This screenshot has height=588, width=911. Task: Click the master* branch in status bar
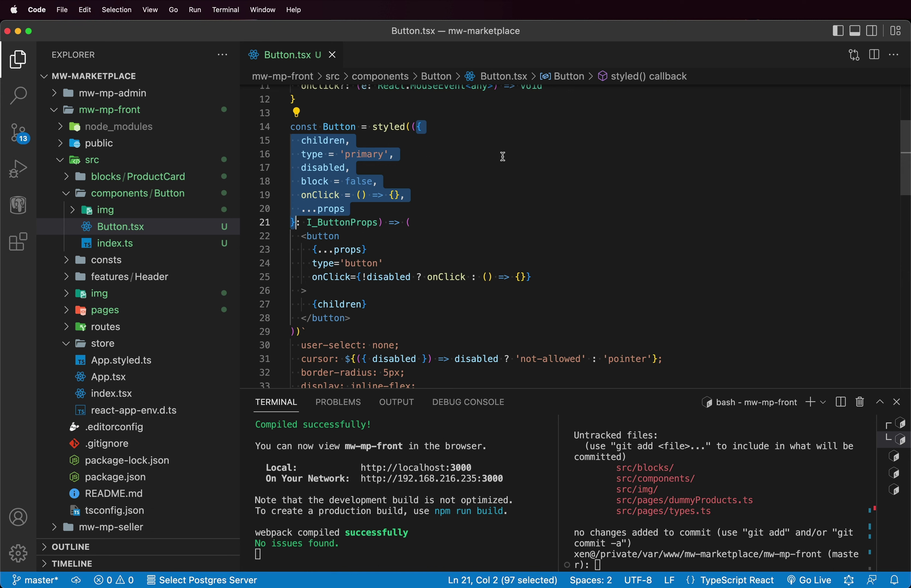point(35,580)
